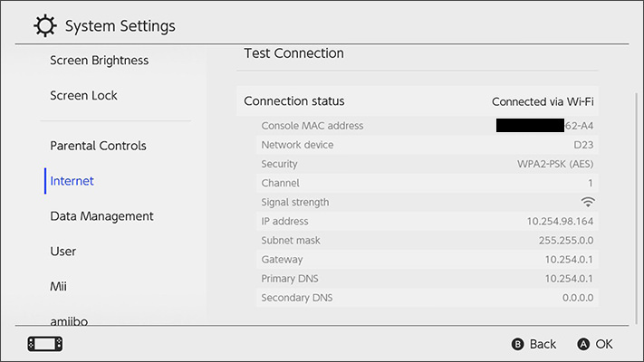Go to Data Management settings
Image resolution: width=644 pixels, height=362 pixels.
[x=101, y=216]
